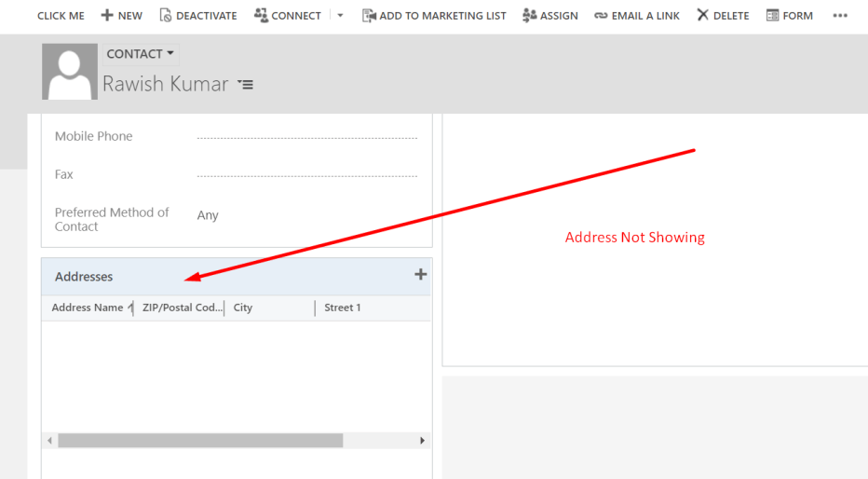Viewport: 868px width, 479px height.
Task: Click the Assign contact icon
Action: [x=529, y=16]
